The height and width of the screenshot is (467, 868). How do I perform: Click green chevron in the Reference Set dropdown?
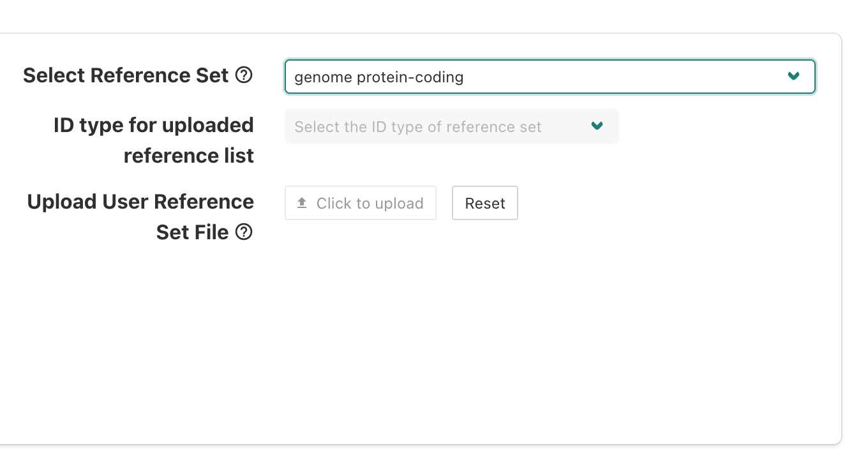pyautogui.click(x=793, y=77)
